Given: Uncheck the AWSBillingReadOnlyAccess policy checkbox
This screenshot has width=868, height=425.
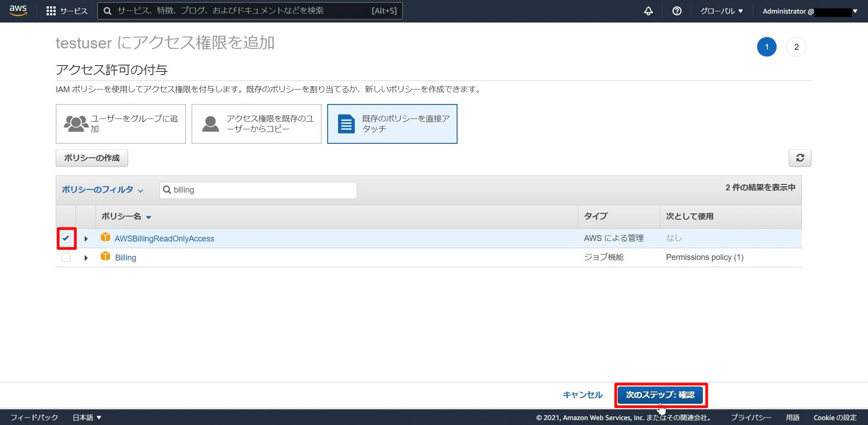Looking at the screenshot, I should [x=66, y=238].
